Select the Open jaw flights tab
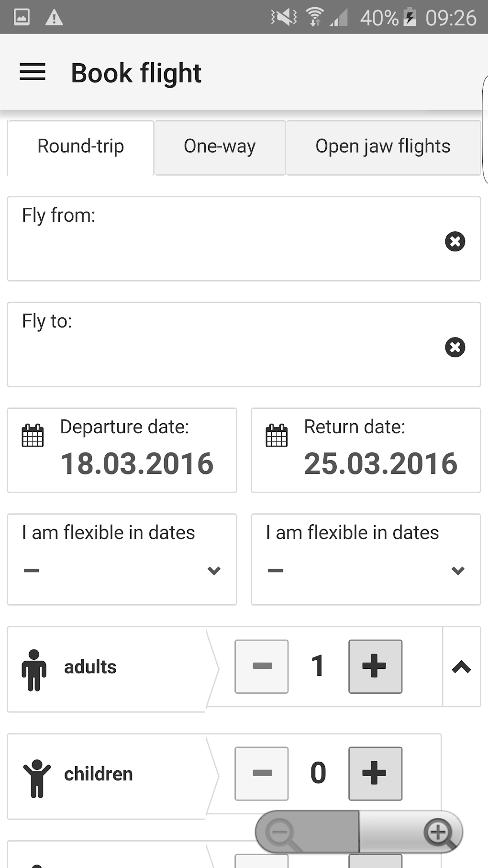 click(x=383, y=147)
